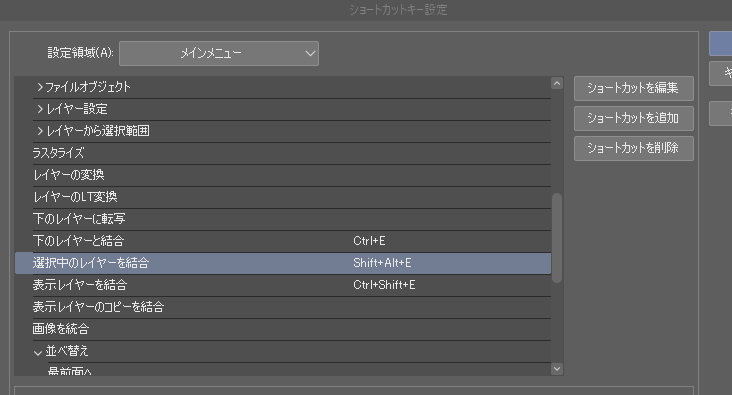This screenshot has height=395, width=732.
Task: Select the ラスタライズ row
Action: point(283,153)
